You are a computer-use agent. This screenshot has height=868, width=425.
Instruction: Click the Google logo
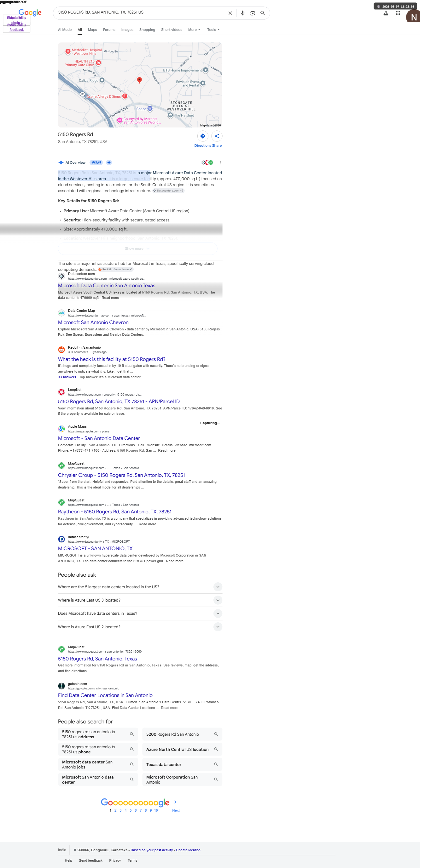point(30,13)
